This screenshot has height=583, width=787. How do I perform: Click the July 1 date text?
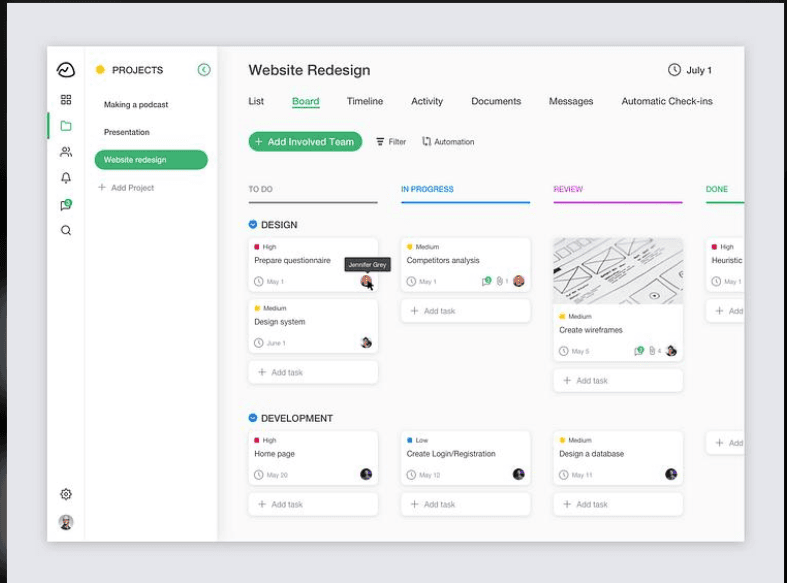click(x=699, y=70)
